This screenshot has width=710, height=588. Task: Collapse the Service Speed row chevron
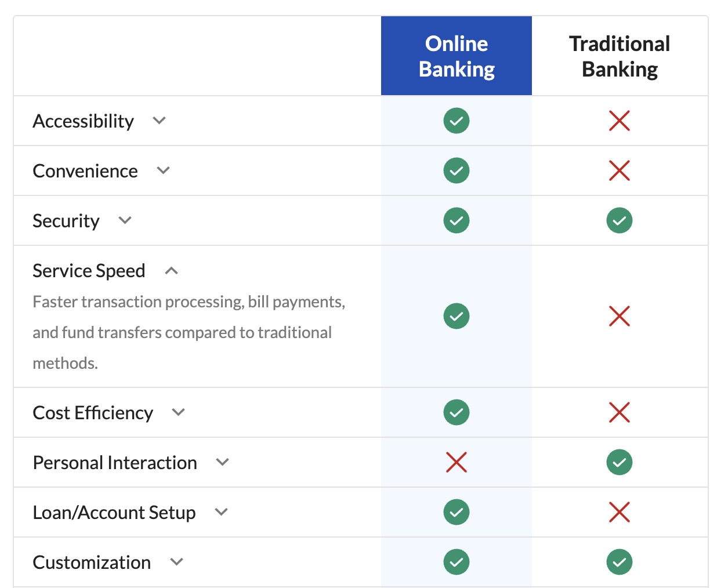[x=171, y=271]
